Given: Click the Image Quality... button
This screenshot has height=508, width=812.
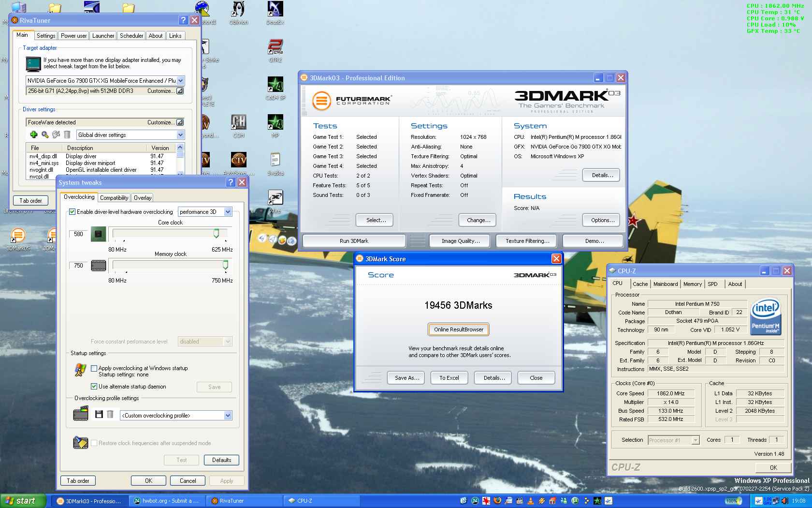Looking at the screenshot, I should point(461,241).
